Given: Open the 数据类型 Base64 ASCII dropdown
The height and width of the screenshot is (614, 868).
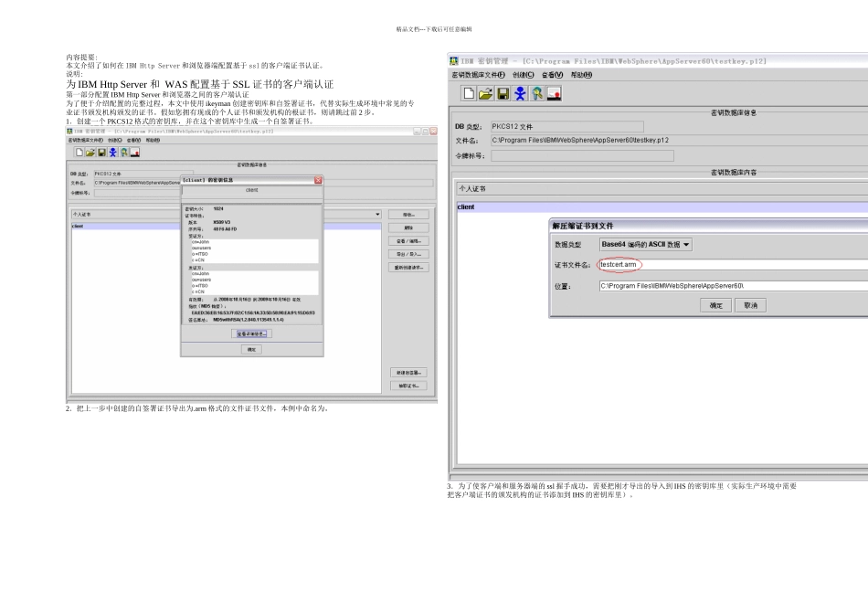Looking at the screenshot, I should coord(645,244).
